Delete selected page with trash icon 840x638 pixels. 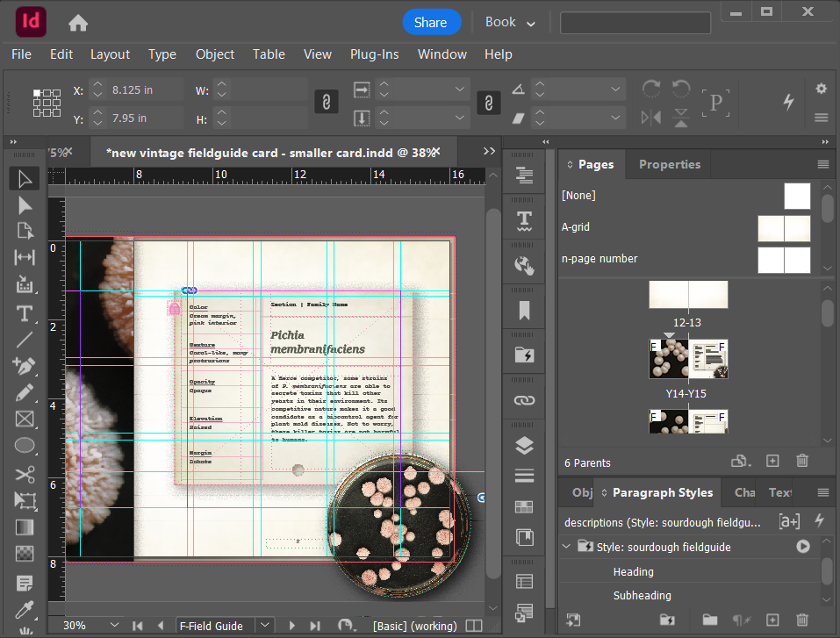(801, 462)
